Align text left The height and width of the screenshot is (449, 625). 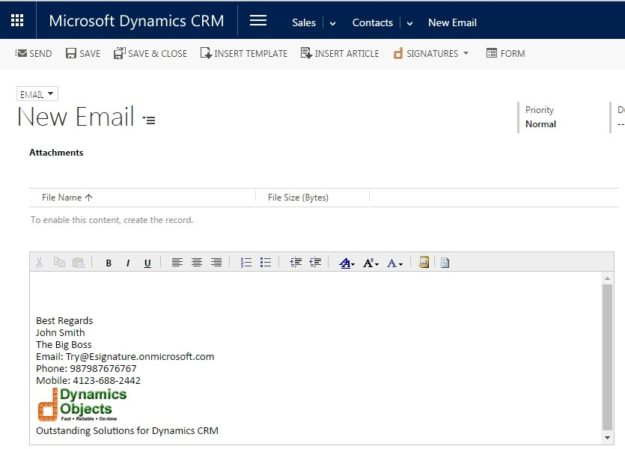point(177,262)
